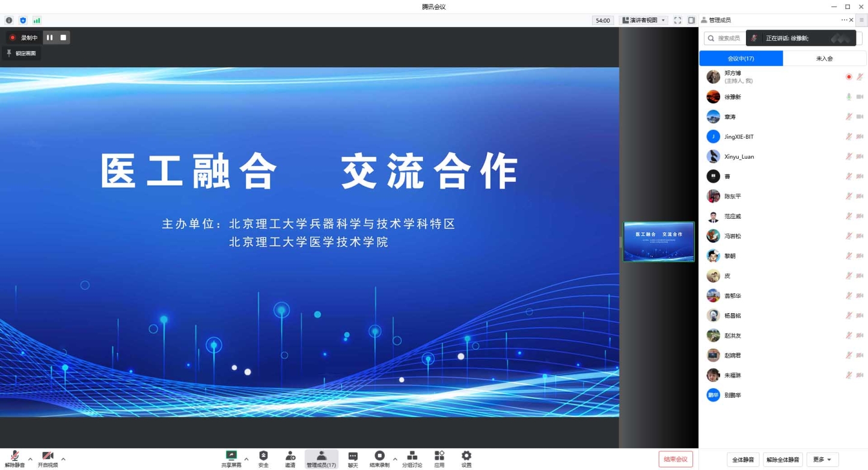Image resolution: width=868 pixels, height=470 pixels.
Task: Open the 应用 apps icon
Action: (439, 459)
